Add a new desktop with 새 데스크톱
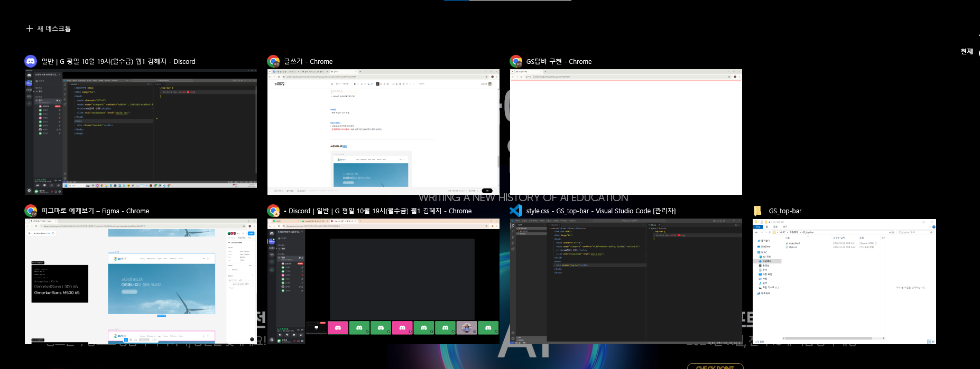 tap(48, 29)
